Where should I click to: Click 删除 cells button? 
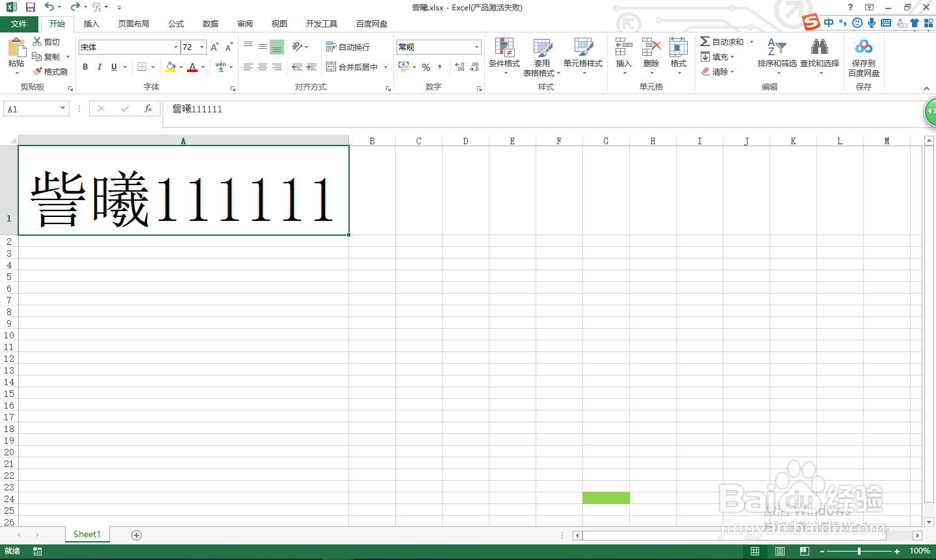tap(651, 56)
